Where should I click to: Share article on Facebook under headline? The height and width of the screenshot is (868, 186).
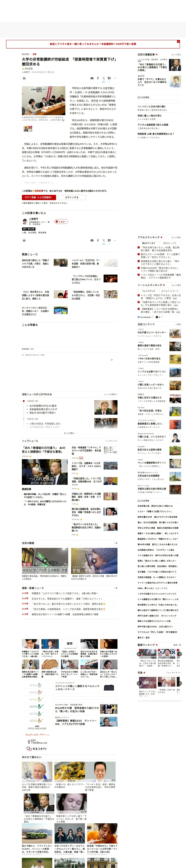click(98, 78)
